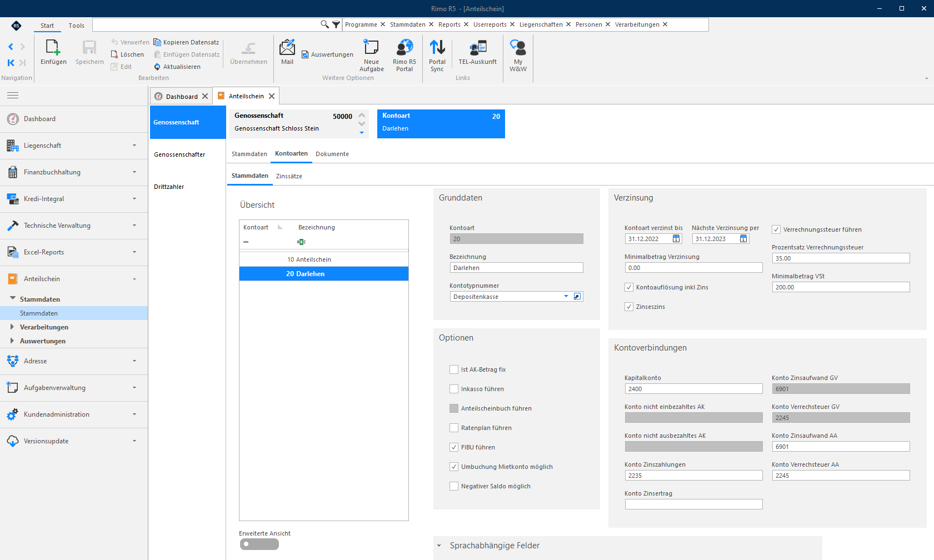
Task: Toggle Kontoauflösung inkl Zins checkbox
Action: coord(629,287)
